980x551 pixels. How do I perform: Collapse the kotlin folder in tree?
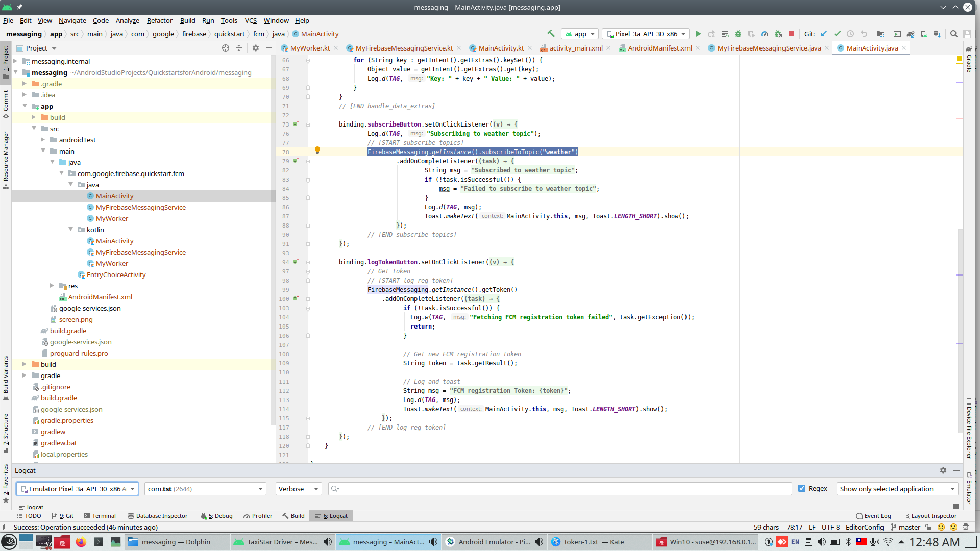pos(71,230)
